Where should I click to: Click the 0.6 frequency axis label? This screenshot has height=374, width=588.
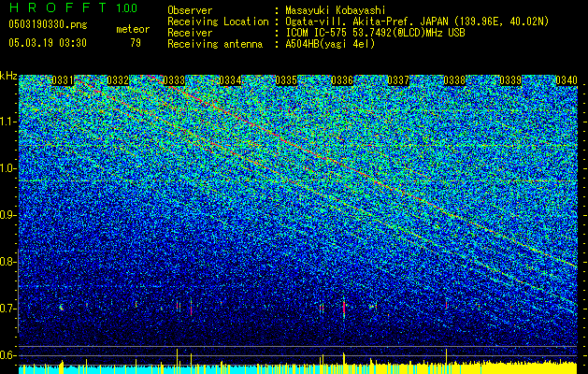tap(7, 355)
